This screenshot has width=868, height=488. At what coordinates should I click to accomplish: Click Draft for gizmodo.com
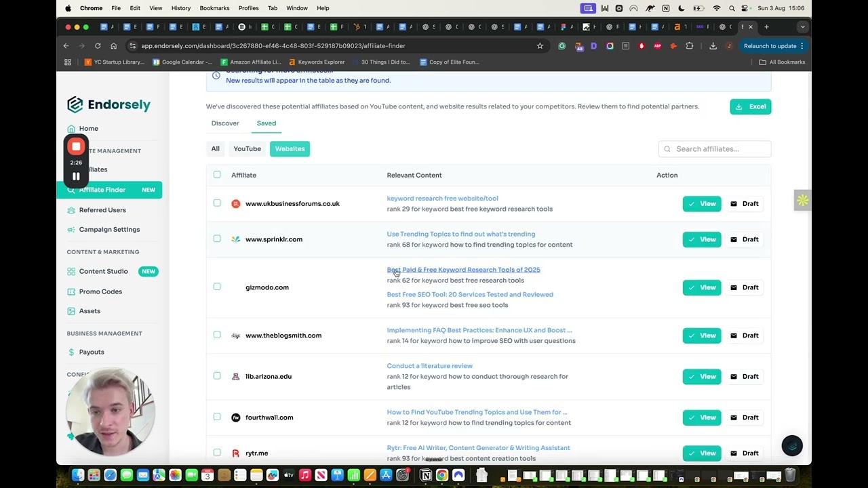pyautogui.click(x=744, y=287)
